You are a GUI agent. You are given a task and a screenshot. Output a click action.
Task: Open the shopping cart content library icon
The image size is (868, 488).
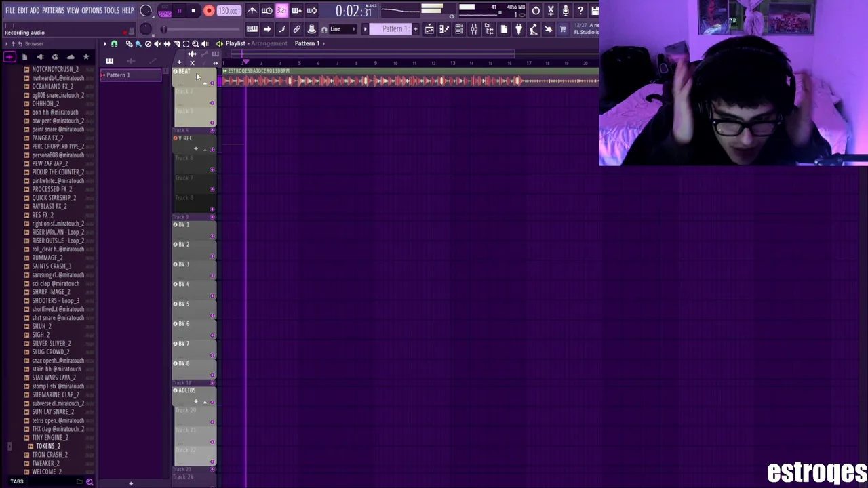(563, 29)
